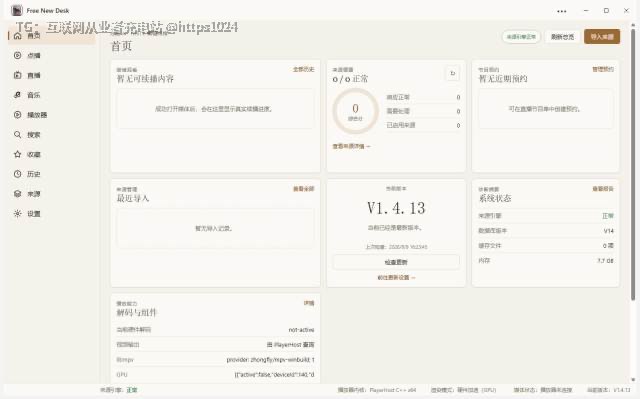
Task: Click the player connection status in status bar
Action: point(542,390)
